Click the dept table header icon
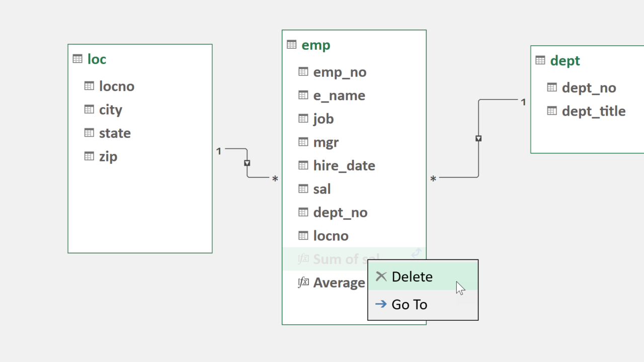The image size is (644, 362). (540, 60)
